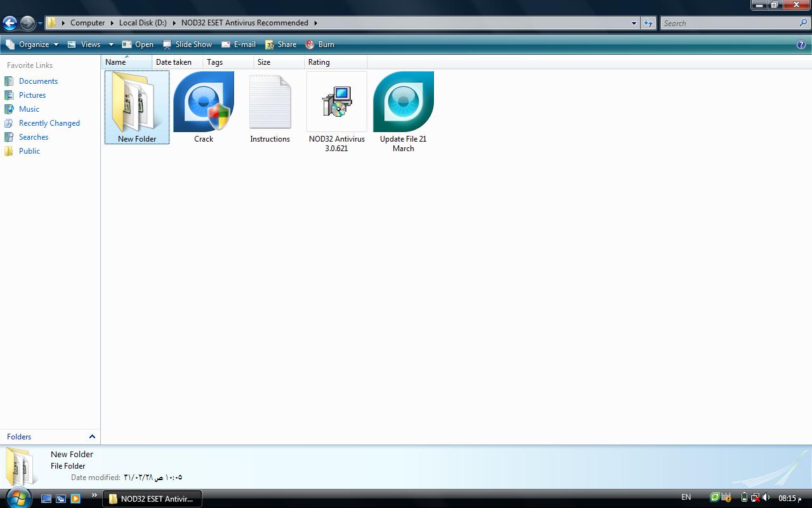
Task: Open the Organize menu
Action: coord(32,44)
